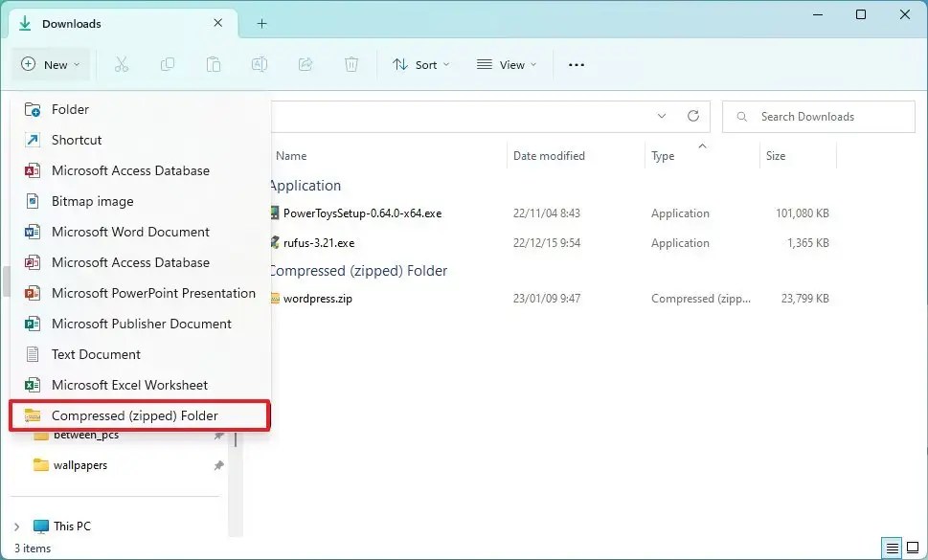This screenshot has height=560, width=928.
Task: Click the Delete icon in the toolbar
Action: click(x=351, y=64)
